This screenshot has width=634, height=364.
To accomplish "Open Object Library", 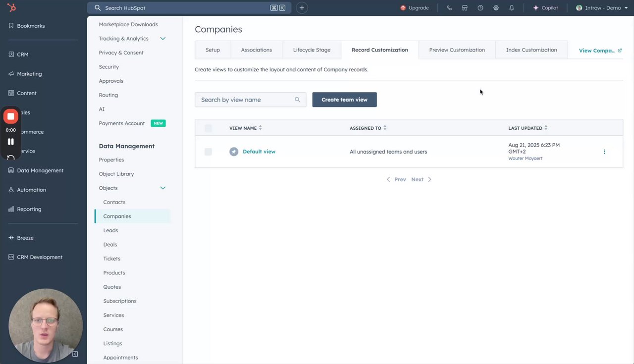I will [x=116, y=174].
